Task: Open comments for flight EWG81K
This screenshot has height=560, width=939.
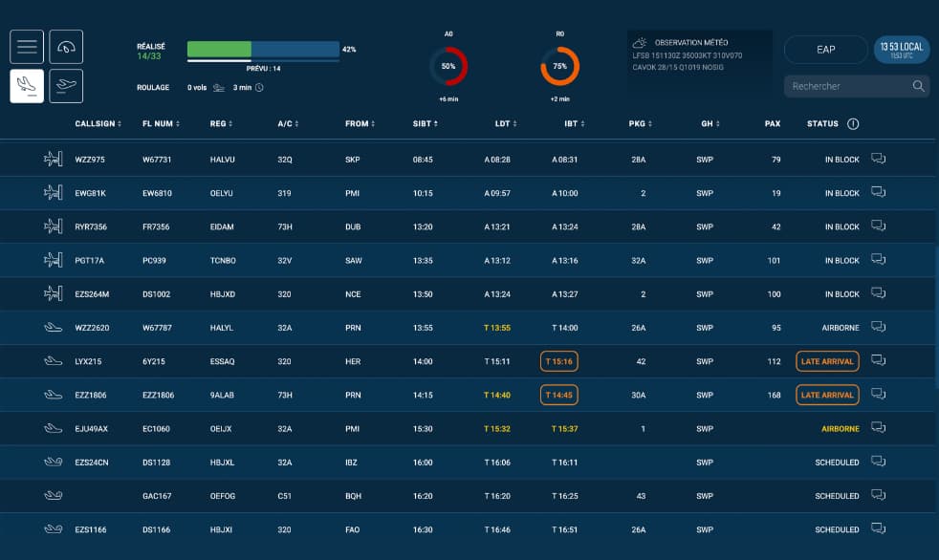Action: tap(878, 192)
